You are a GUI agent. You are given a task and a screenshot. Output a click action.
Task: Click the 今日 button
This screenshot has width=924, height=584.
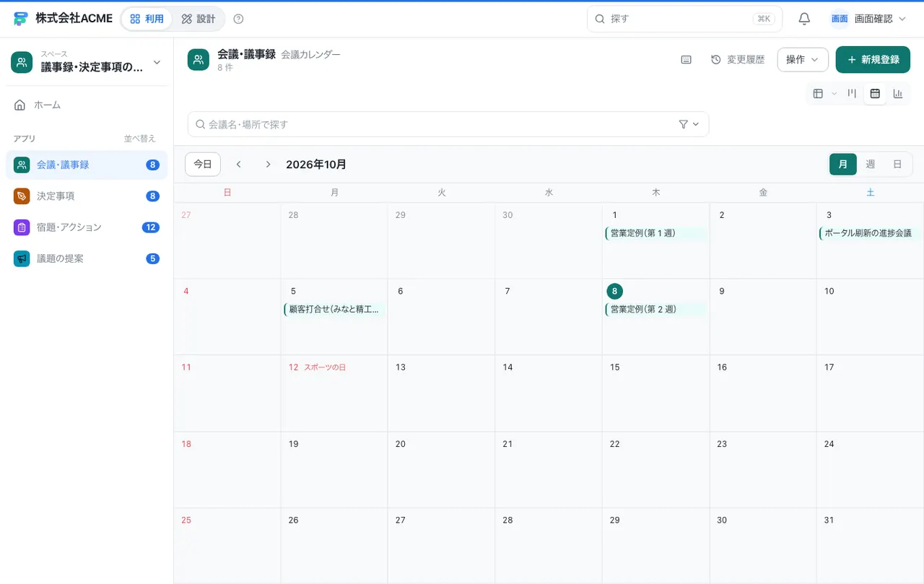(203, 165)
